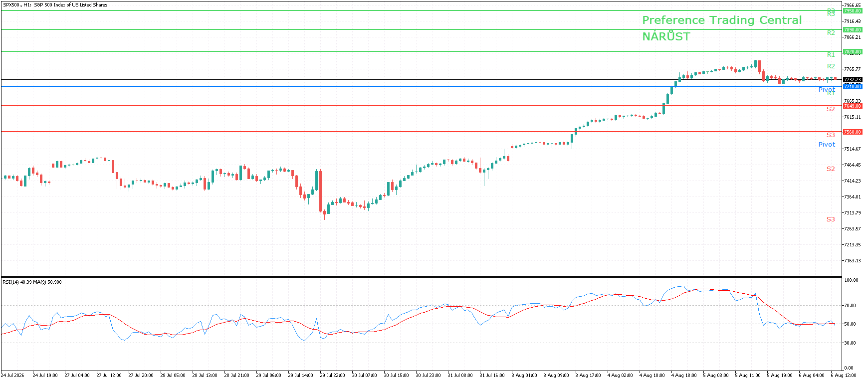Click the '28 Jul 05:00' time label

(173, 376)
